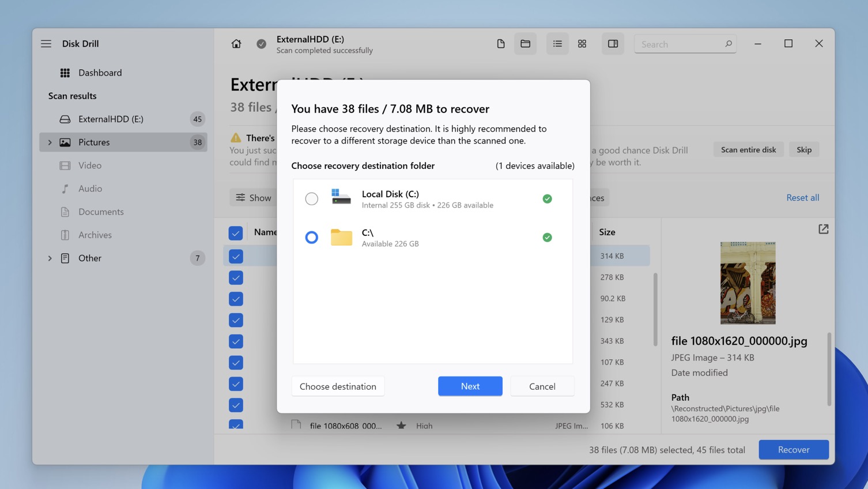Image resolution: width=868 pixels, height=489 pixels.
Task: Click the Audio note icon
Action: pos(65,189)
